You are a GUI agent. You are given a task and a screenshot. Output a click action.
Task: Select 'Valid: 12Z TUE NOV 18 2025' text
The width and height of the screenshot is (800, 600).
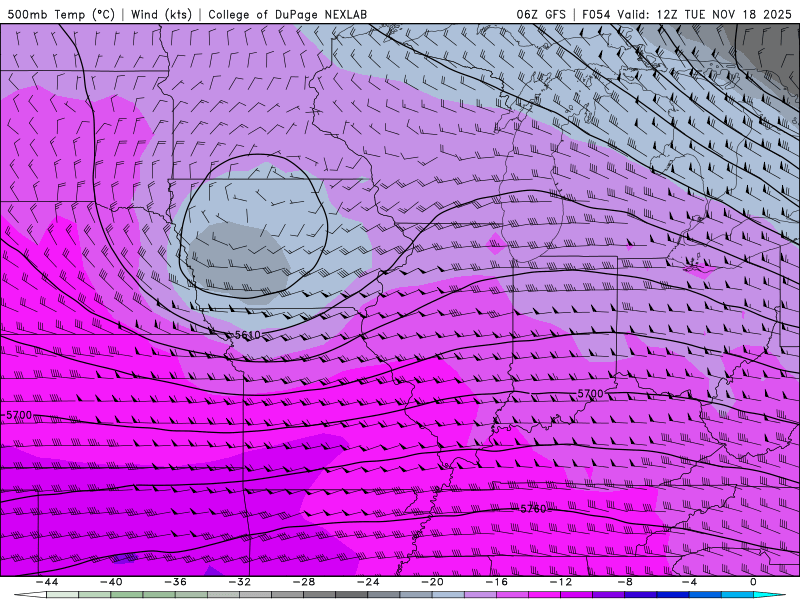pos(705,14)
